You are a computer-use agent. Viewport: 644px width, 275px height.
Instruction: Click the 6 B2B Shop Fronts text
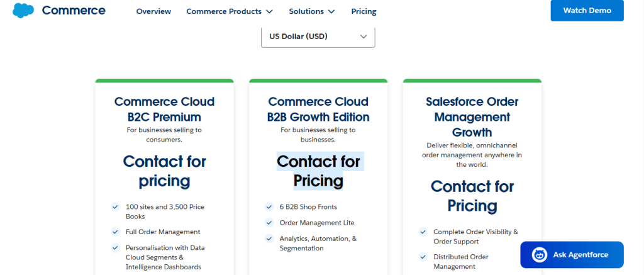308,207
